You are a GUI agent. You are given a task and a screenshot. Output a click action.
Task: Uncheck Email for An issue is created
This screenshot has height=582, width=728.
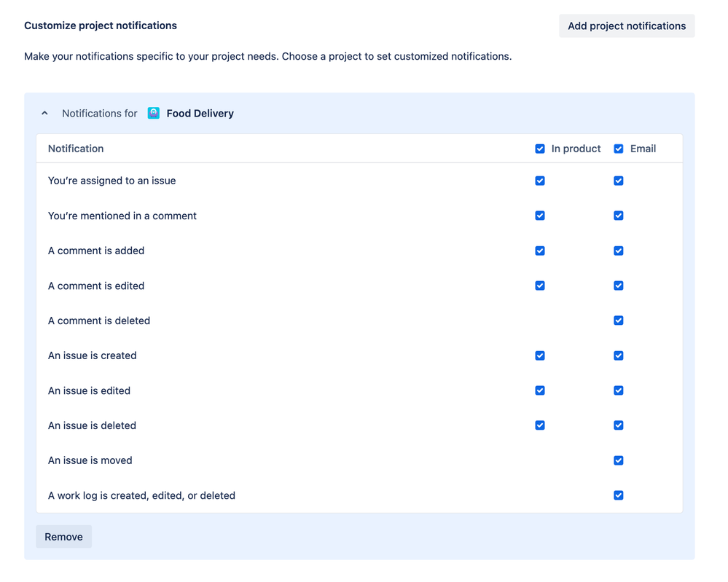619,355
